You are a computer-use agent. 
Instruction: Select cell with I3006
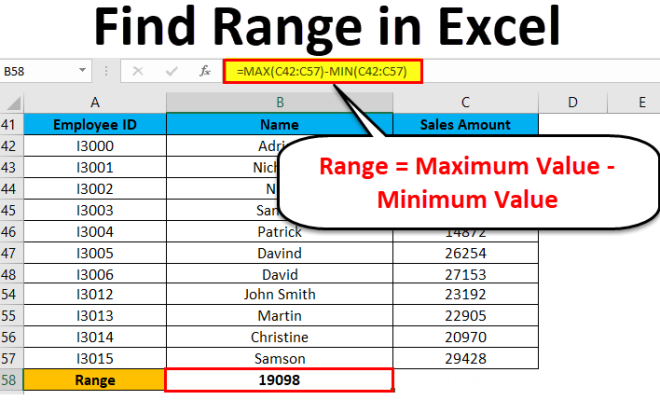coord(95,274)
